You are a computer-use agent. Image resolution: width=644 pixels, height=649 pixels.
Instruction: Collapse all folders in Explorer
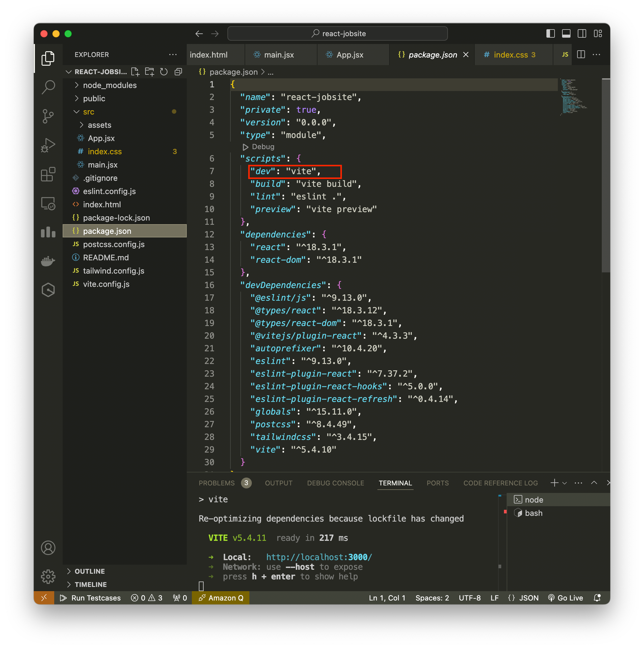pyautogui.click(x=178, y=72)
